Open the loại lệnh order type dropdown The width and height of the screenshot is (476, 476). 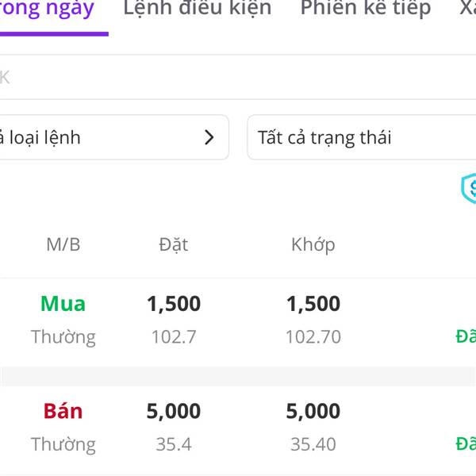tap(114, 137)
